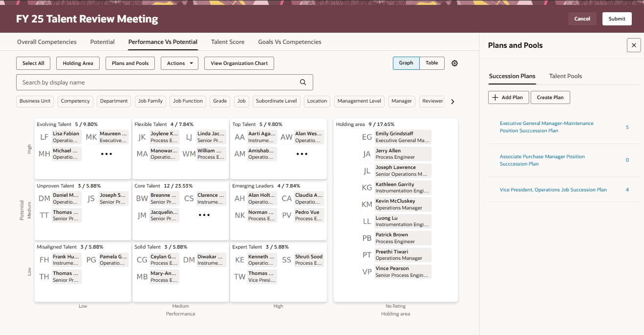Open the Holding Area button

(78, 63)
